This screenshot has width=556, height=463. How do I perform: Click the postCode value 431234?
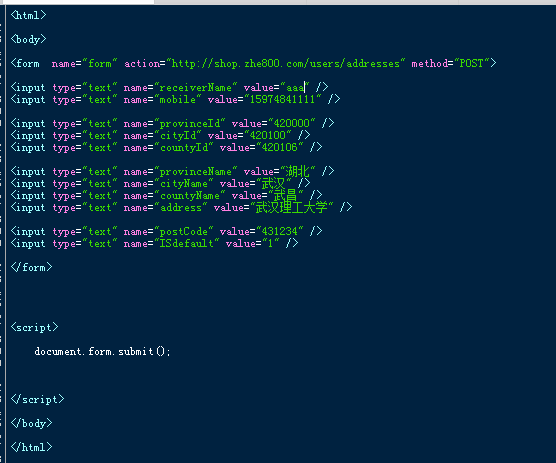(279, 232)
